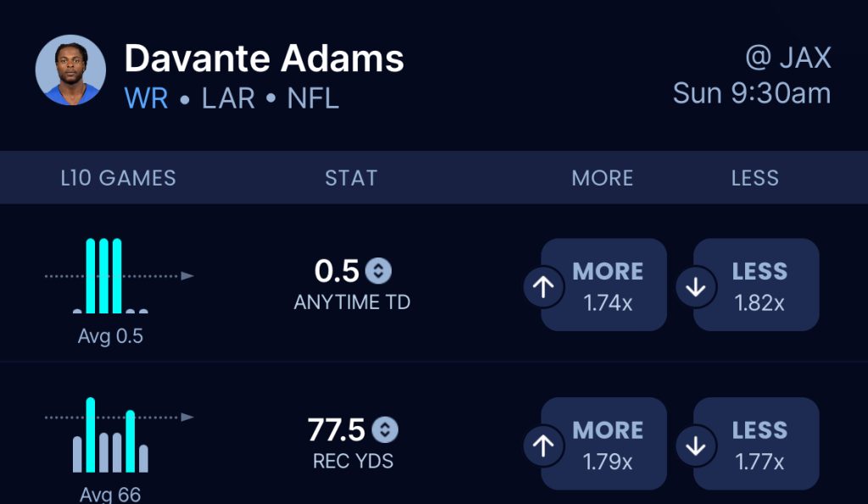Select the L10 GAMES column header

[x=119, y=178]
